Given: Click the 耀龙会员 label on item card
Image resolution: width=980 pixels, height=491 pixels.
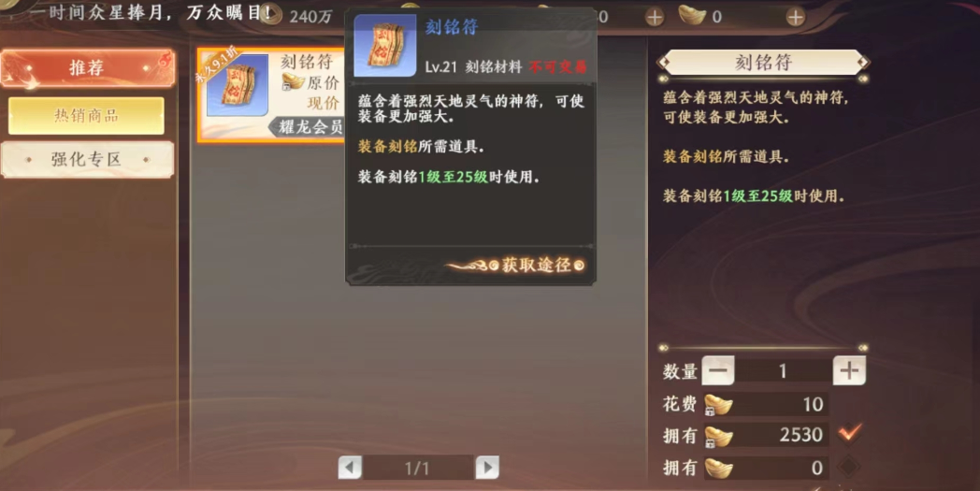Looking at the screenshot, I should [311, 127].
